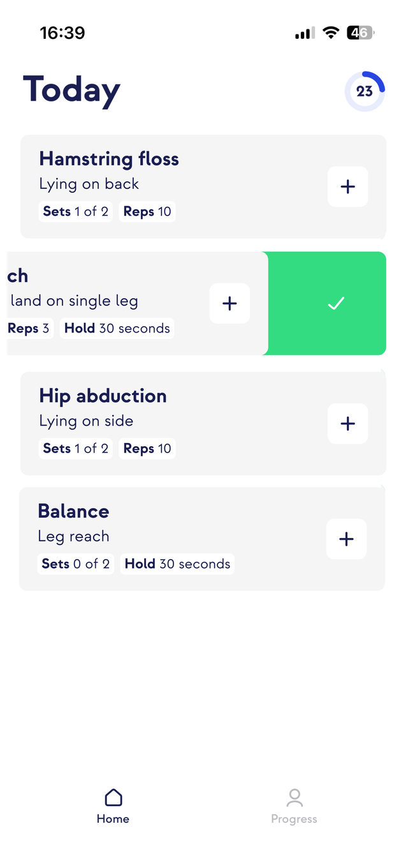Tap plus icon on Hamstring floss card
Screen dimensions: 408x868
(x=347, y=186)
